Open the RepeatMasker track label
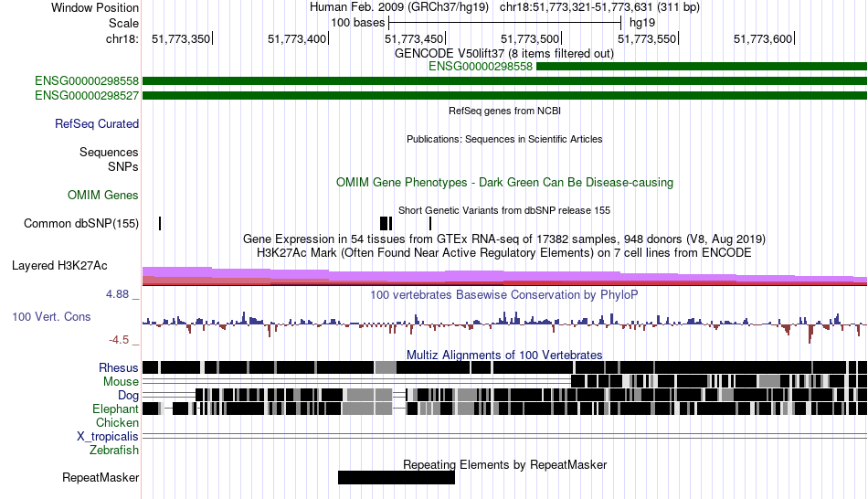This screenshot has height=499, width=868. [x=101, y=477]
